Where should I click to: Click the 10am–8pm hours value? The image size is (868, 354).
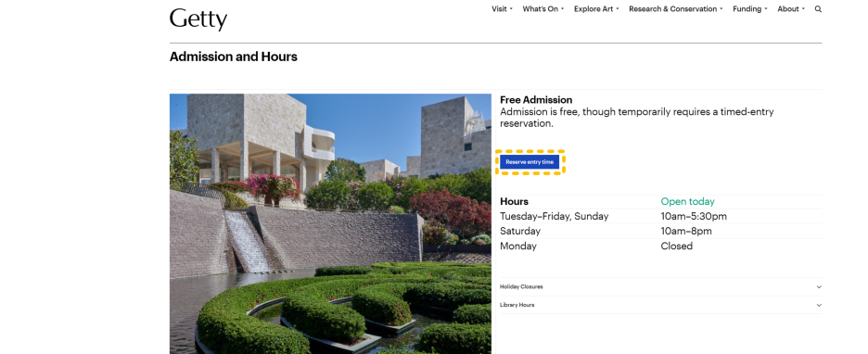[686, 231]
